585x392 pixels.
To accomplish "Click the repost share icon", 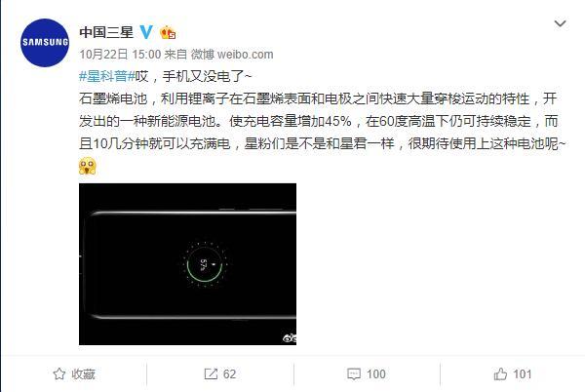I will point(211,373).
